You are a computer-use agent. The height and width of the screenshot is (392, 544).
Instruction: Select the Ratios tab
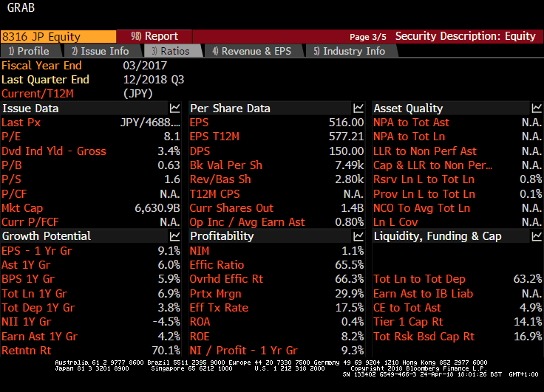[x=170, y=51]
